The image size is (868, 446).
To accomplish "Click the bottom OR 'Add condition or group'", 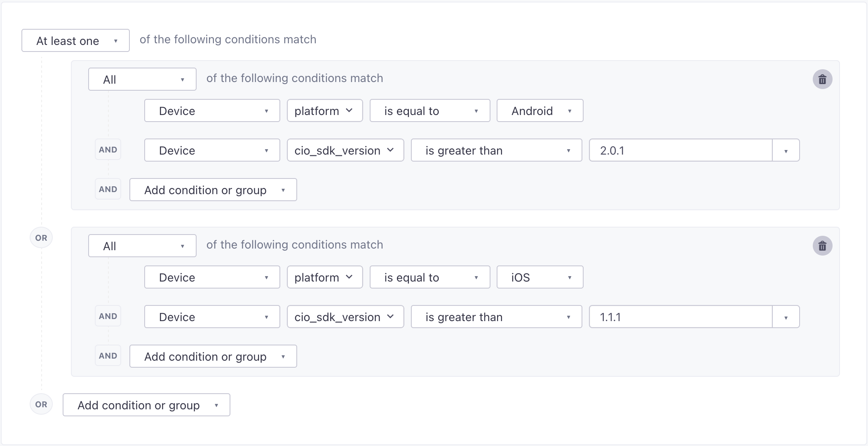I will [146, 405].
